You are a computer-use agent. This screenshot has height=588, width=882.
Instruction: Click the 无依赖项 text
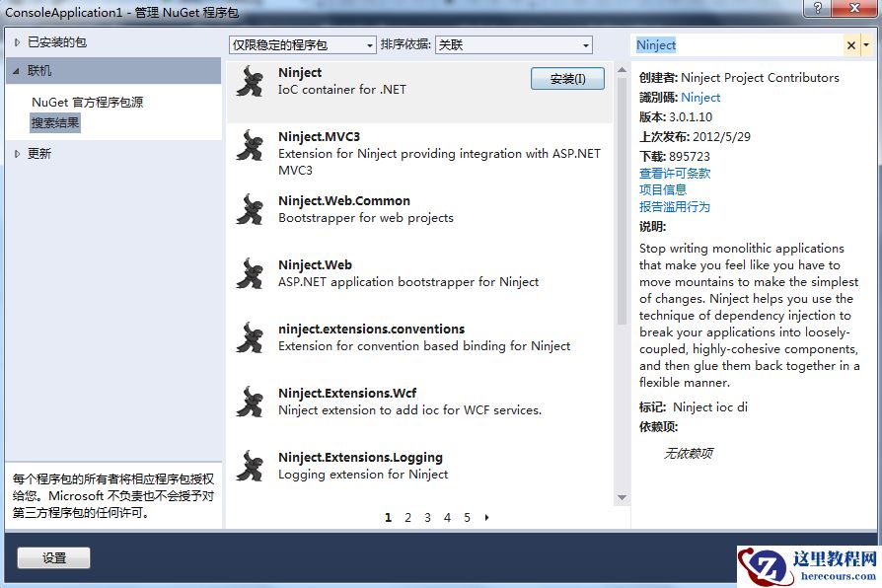(x=689, y=454)
